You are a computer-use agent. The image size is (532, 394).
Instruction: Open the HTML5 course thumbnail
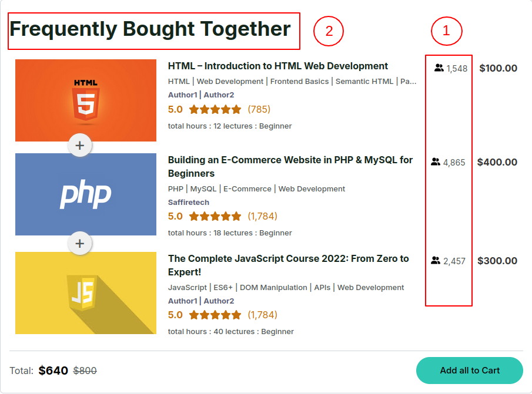click(86, 100)
